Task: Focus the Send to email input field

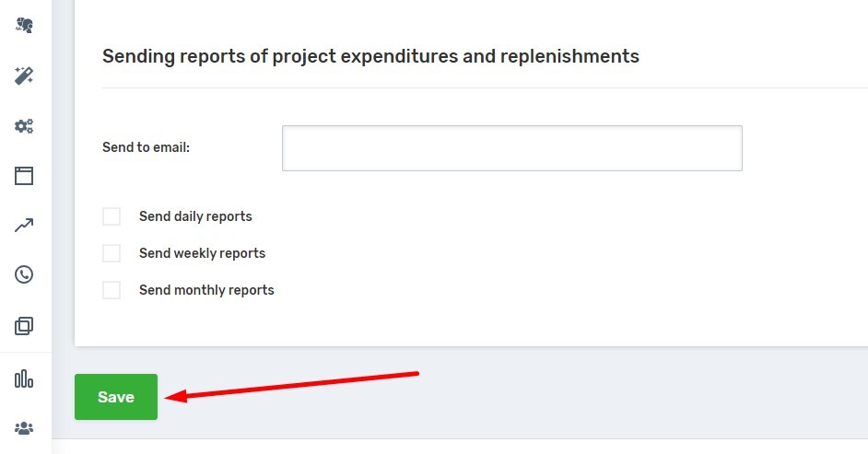Action: click(x=511, y=148)
